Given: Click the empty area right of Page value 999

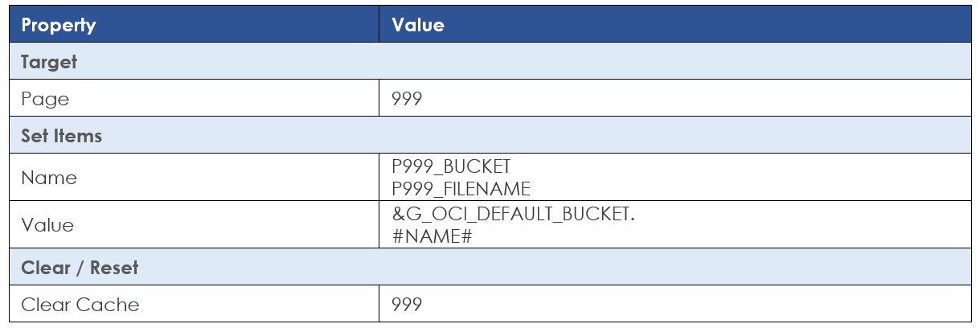Looking at the screenshot, I should [695, 99].
